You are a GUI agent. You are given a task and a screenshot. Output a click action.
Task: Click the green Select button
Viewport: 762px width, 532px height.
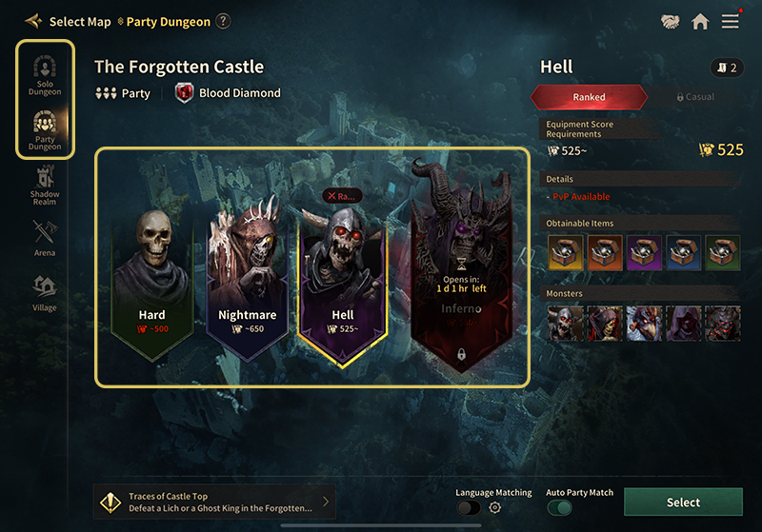coord(683,502)
